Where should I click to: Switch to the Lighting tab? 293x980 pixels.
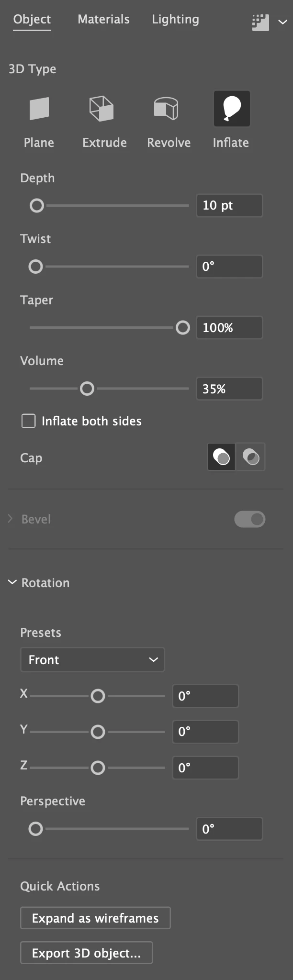[175, 20]
